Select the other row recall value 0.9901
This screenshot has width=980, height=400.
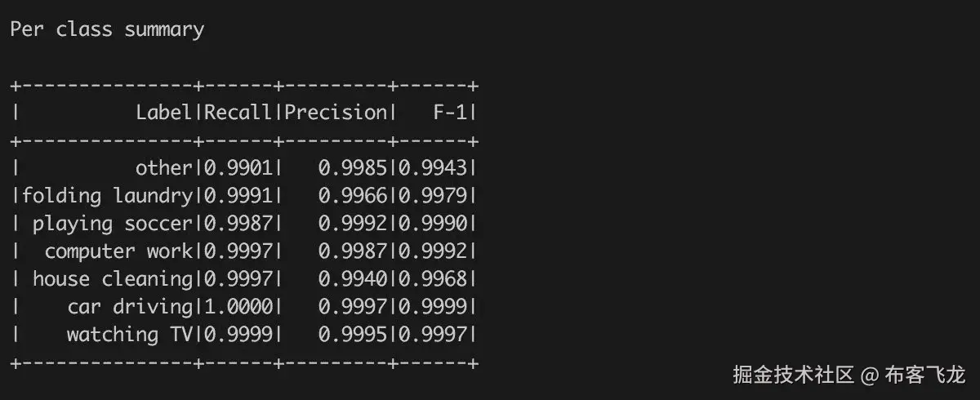tap(238, 168)
